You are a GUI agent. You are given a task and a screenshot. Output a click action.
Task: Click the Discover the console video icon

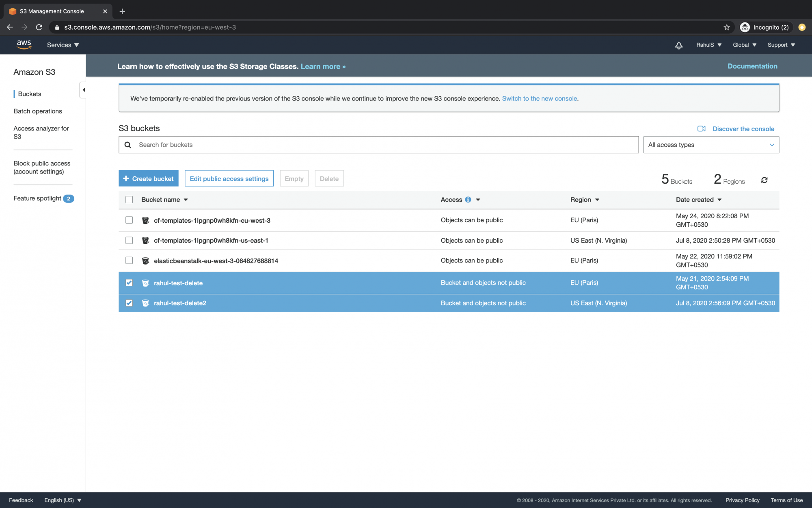point(701,128)
